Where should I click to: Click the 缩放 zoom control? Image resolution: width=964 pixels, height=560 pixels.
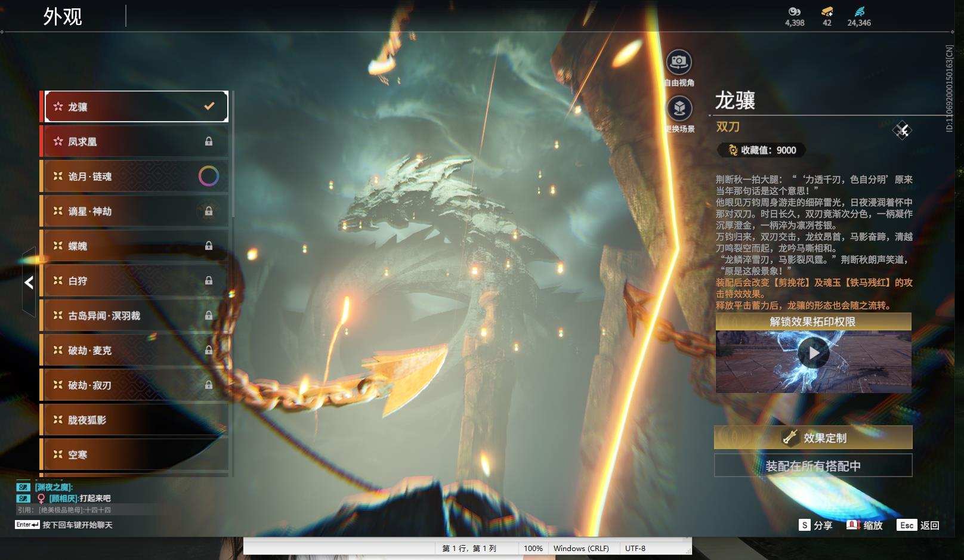865,525
